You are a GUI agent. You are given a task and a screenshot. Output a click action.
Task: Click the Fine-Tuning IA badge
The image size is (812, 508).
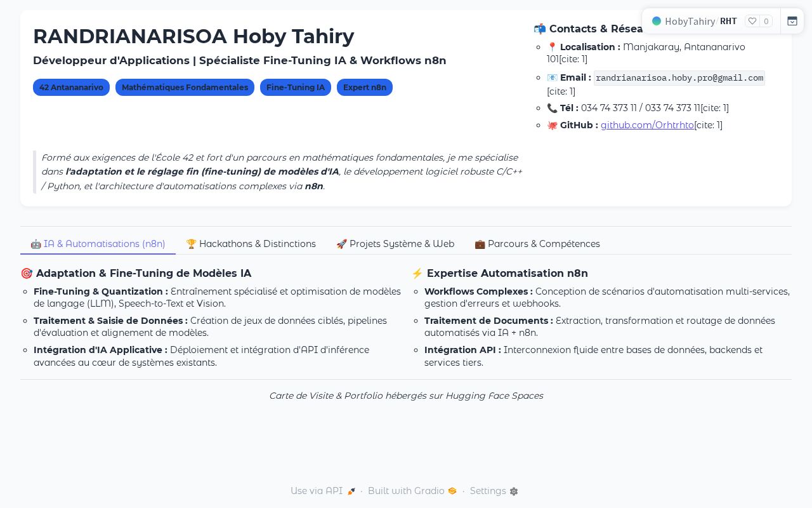point(296,88)
